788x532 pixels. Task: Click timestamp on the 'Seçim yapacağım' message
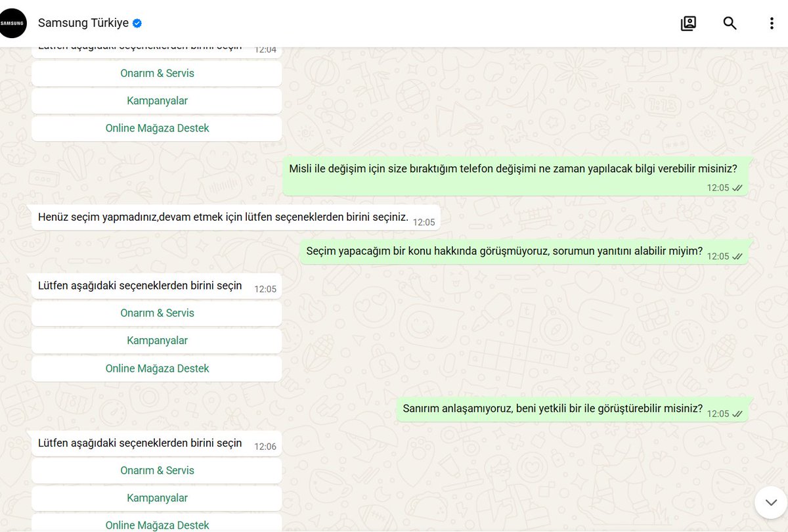tap(718, 257)
